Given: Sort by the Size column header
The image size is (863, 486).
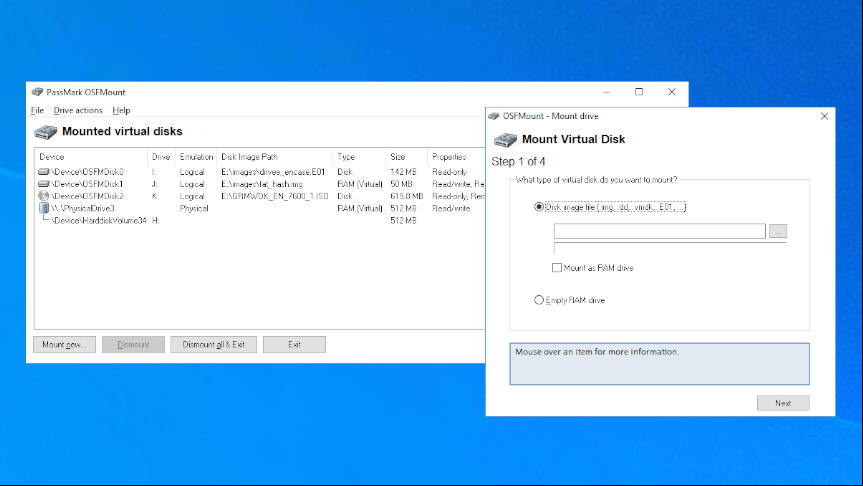Looking at the screenshot, I should click(x=407, y=157).
